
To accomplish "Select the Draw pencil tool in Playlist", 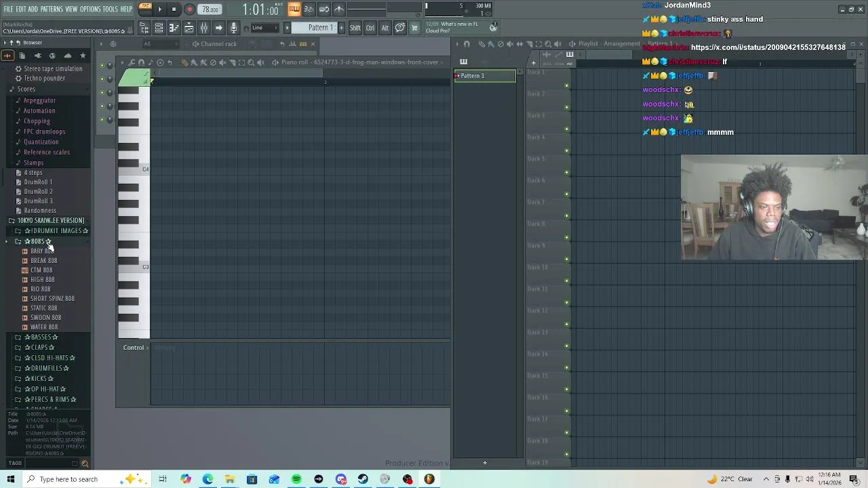I will [481, 44].
